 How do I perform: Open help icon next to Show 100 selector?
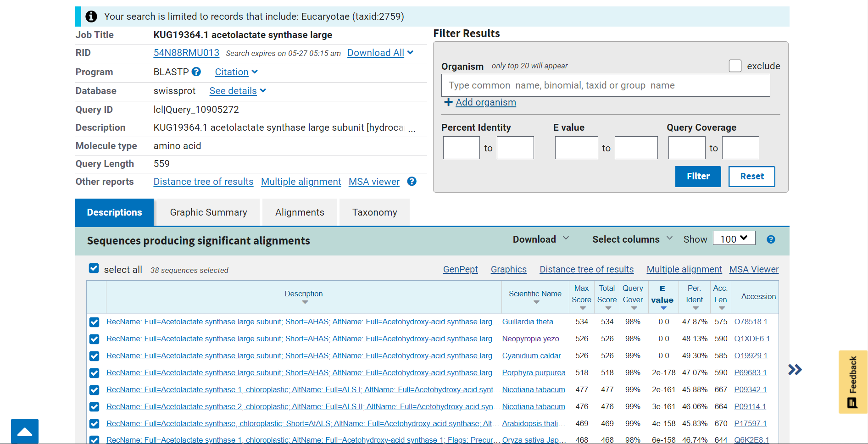(x=771, y=239)
